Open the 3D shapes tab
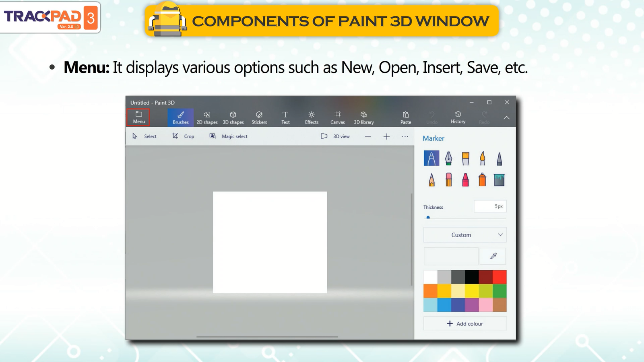 (233, 117)
